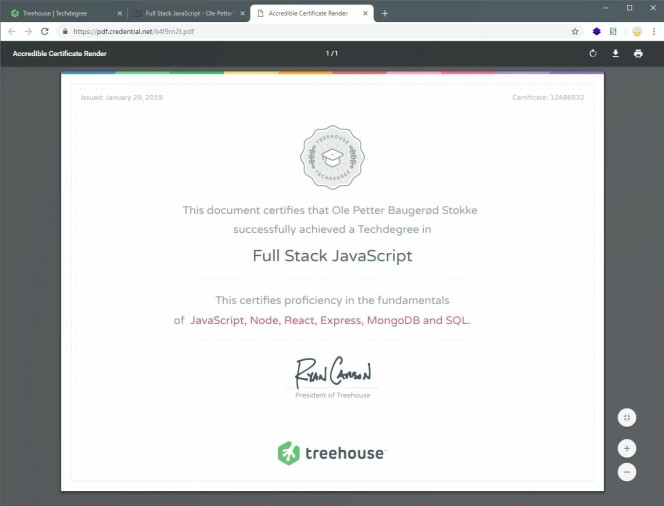Click the page number indicator 1 / 1
This screenshot has width=664, height=506.
click(332, 53)
